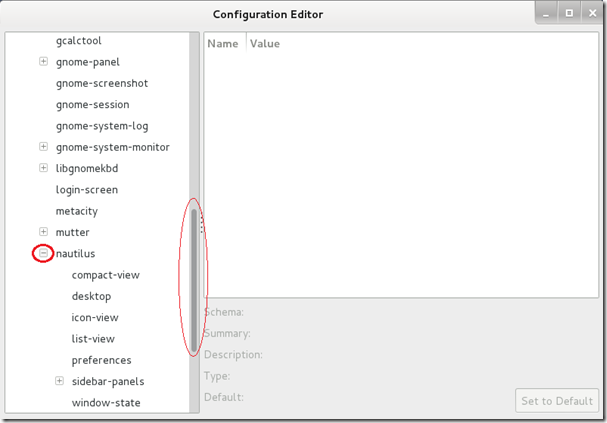Select gnome-system-monitor entry

point(113,147)
